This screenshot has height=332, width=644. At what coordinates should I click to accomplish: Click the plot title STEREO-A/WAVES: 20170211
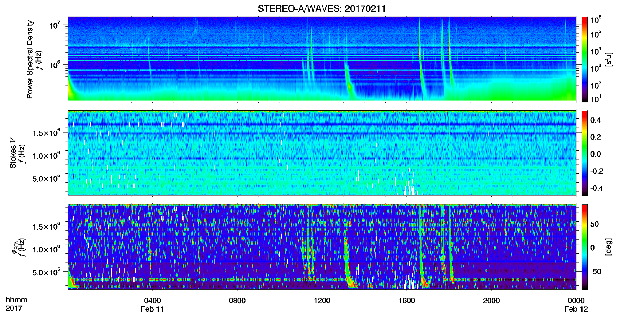[322, 9]
